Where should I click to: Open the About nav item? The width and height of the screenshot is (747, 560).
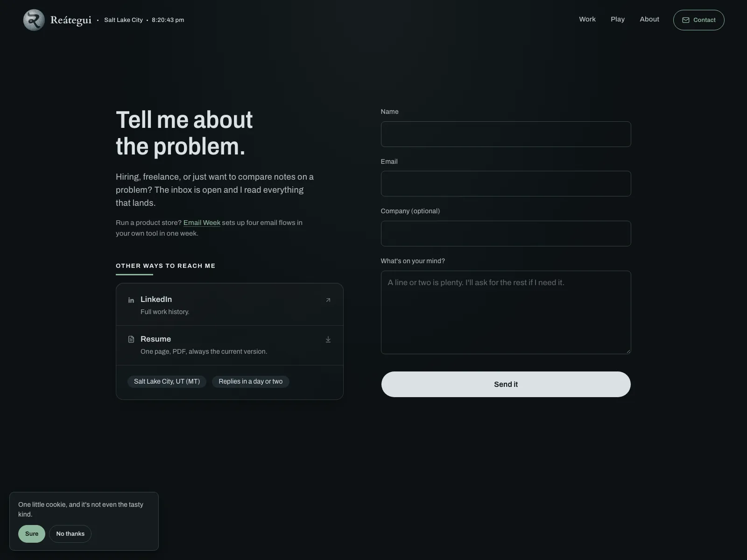click(x=649, y=19)
